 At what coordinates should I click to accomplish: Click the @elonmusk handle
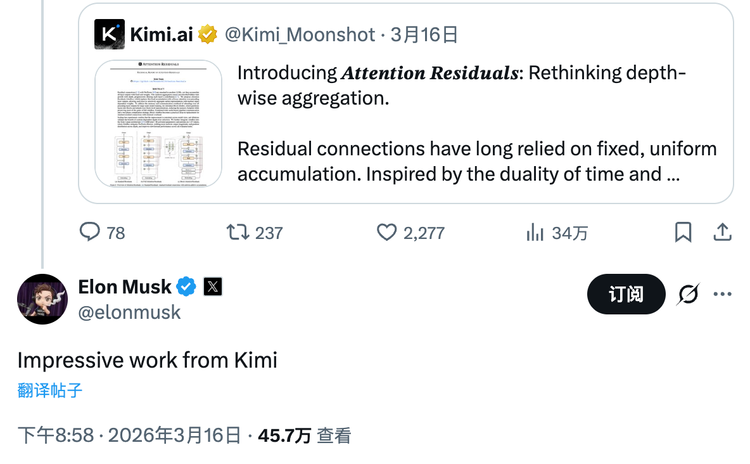coord(130,312)
